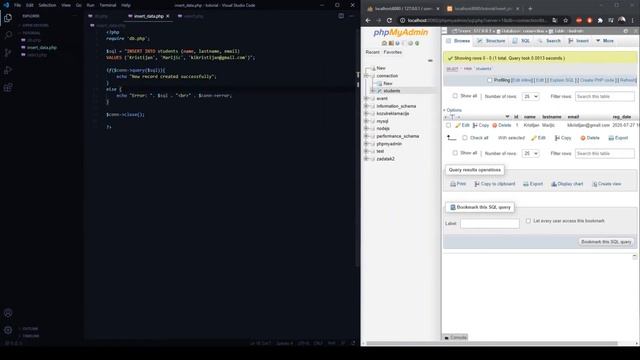This screenshot has width=640, height=360.
Task: Expand the avant database tree node
Action: click(366, 98)
